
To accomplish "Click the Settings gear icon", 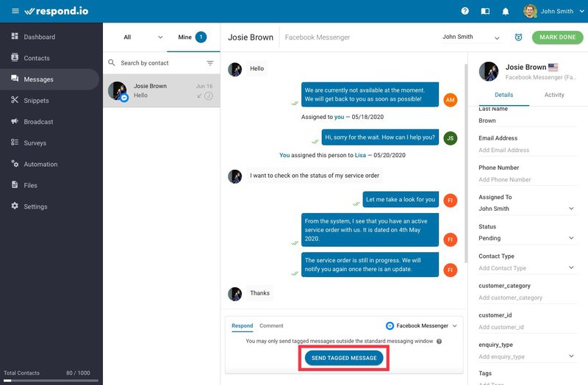I will coord(15,206).
